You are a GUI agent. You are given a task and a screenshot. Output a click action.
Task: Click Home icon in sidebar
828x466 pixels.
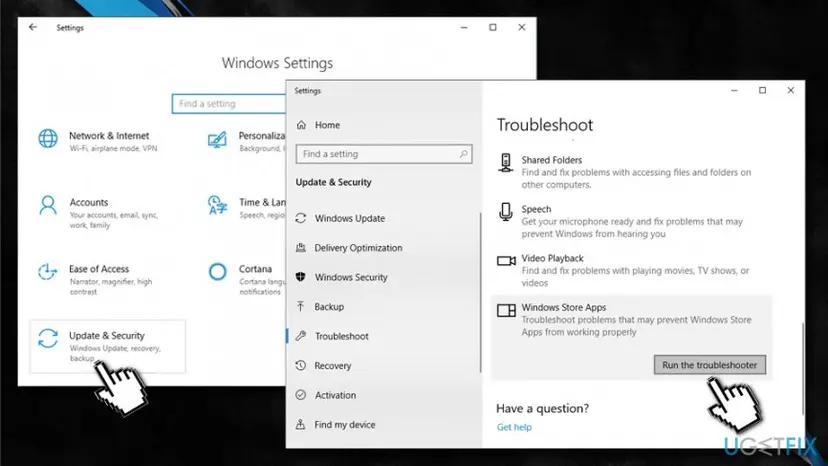pyautogui.click(x=301, y=125)
